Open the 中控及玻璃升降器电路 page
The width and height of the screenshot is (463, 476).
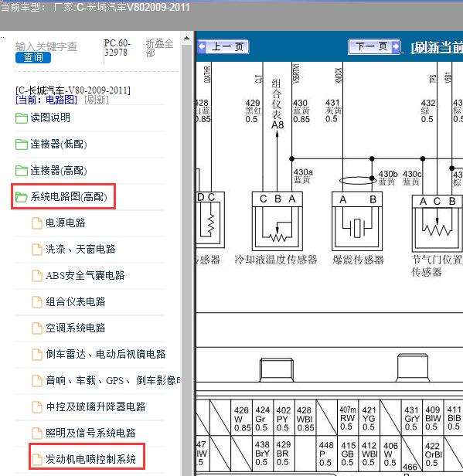[x=96, y=406]
